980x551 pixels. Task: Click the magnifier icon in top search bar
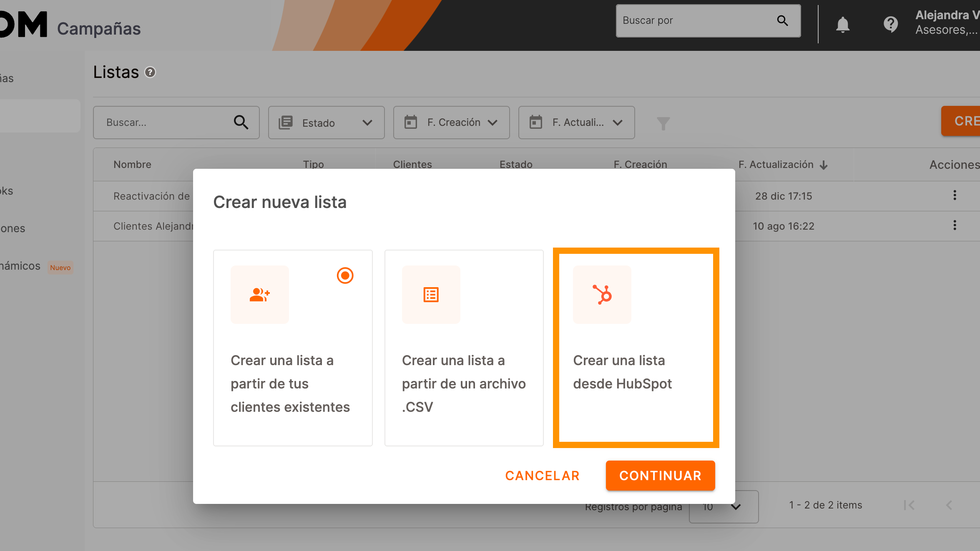click(782, 20)
